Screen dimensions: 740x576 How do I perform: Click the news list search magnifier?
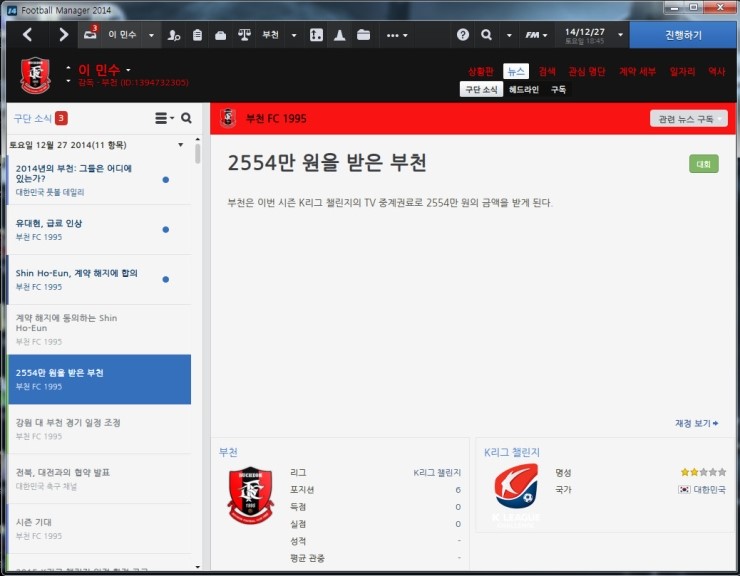[186, 118]
